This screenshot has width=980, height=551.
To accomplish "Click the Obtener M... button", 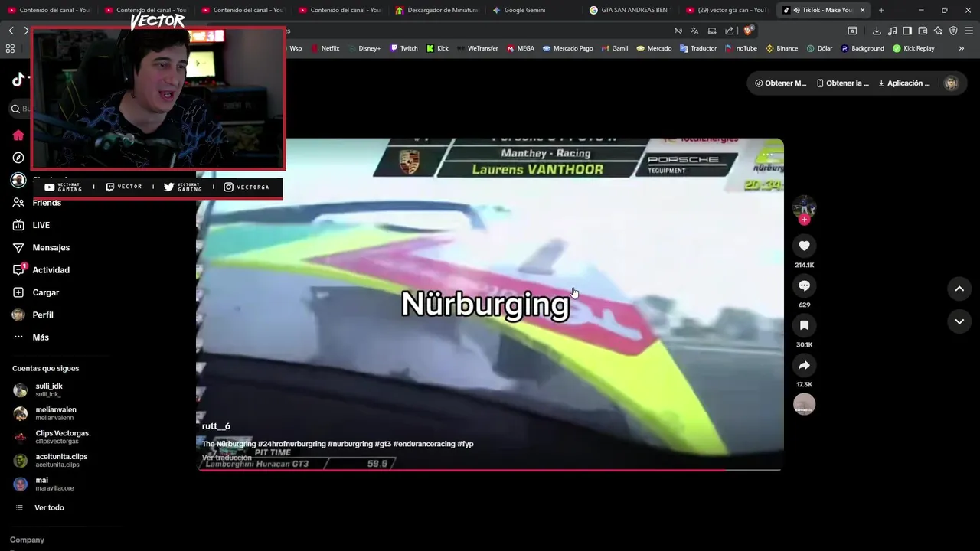I will point(780,83).
